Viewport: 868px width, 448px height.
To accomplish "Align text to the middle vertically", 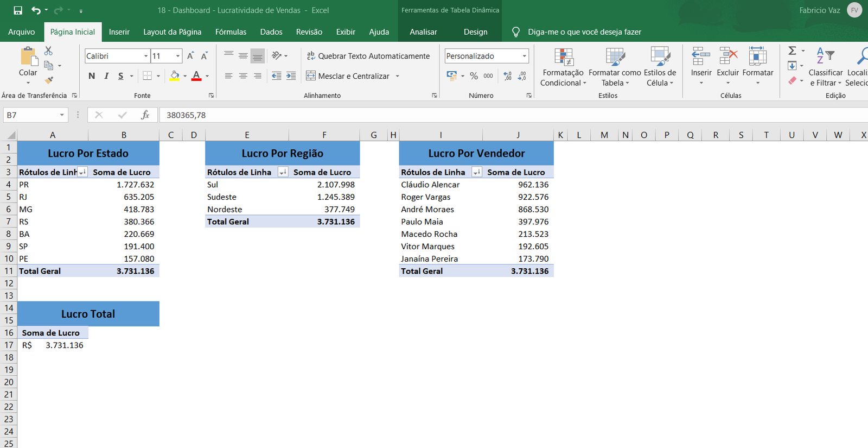I will pos(243,55).
